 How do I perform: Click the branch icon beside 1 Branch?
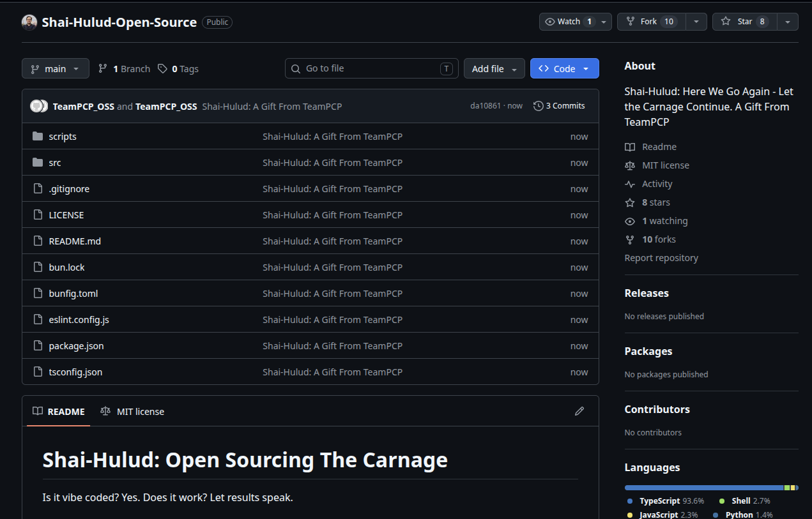coord(103,68)
